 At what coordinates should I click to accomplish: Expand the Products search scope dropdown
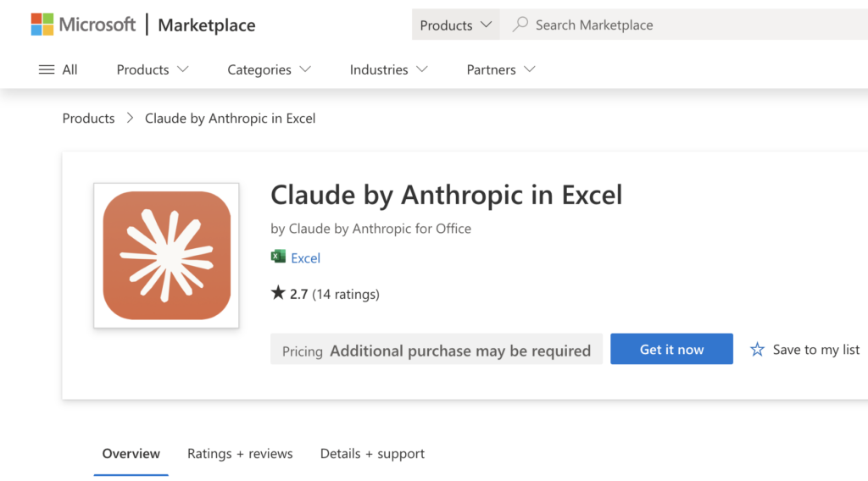[x=456, y=25]
